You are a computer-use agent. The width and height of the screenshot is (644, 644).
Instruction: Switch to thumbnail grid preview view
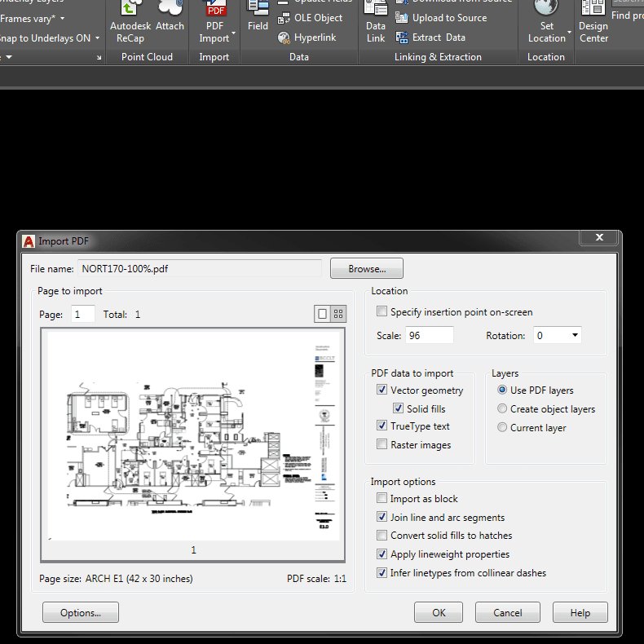pos(338,314)
